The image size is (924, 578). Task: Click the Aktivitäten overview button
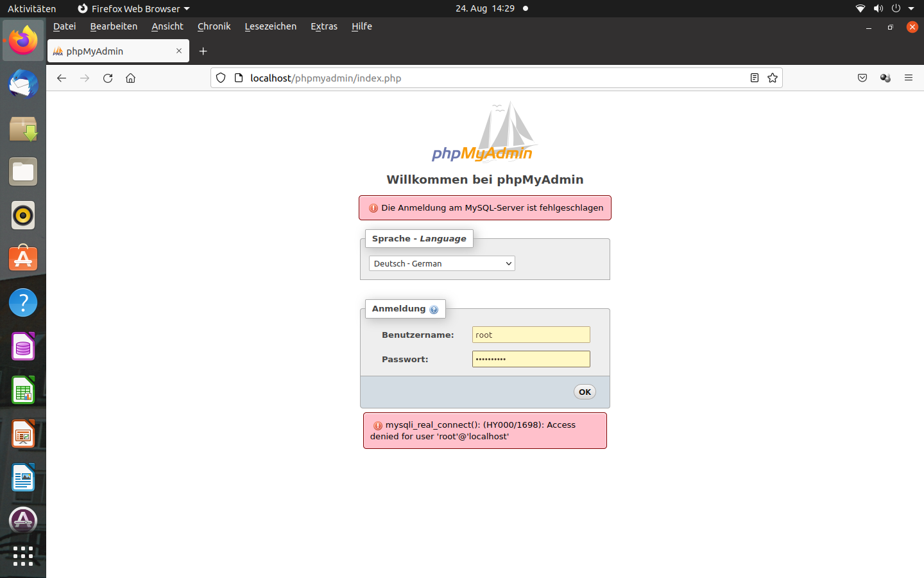(31, 8)
